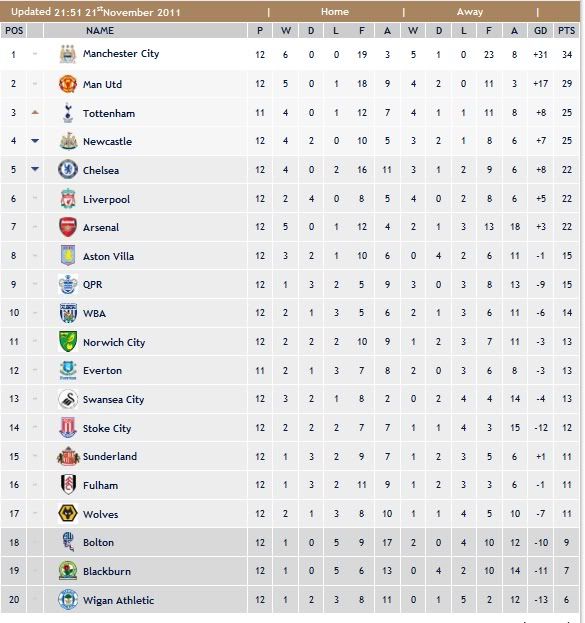Screen dimensions: 585x623
Task: Select the Chelsea badge icon
Action: pos(68,170)
